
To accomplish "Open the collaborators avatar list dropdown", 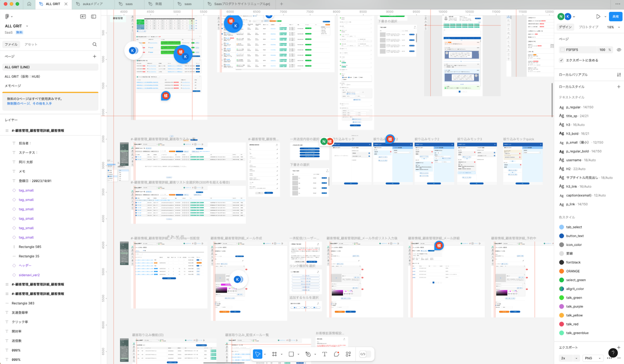I will pos(574,17).
